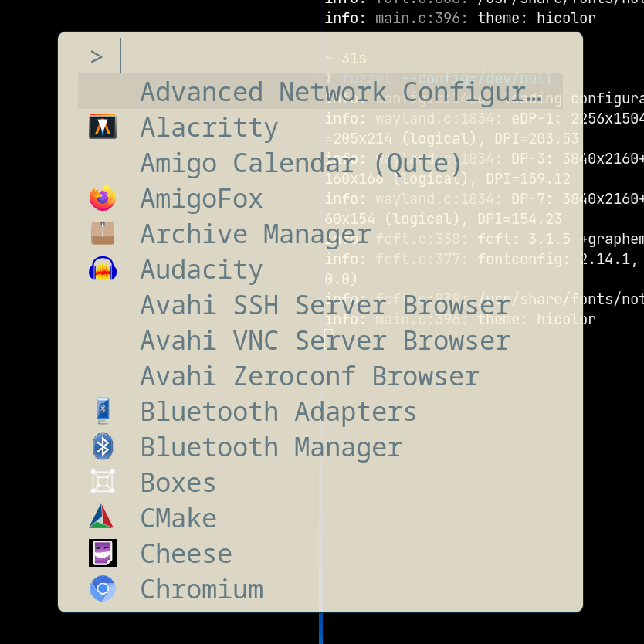The image size is (644, 644).
Task: Select the Alacritty terminal icon
Action: (103, 127)
